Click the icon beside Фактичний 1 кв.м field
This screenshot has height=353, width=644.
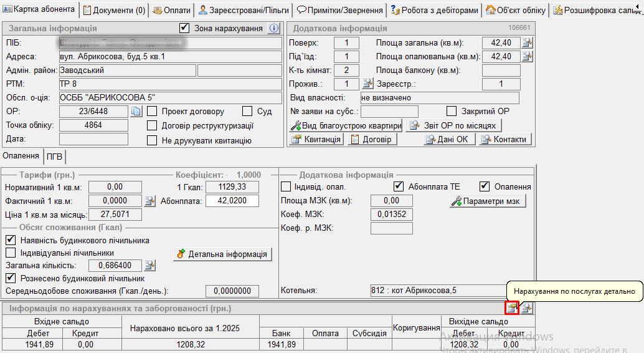(x=149, y=201)
